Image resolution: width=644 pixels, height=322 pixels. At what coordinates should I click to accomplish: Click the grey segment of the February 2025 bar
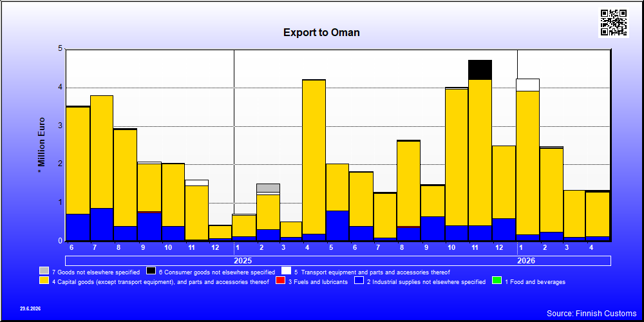tap(268, 188)
